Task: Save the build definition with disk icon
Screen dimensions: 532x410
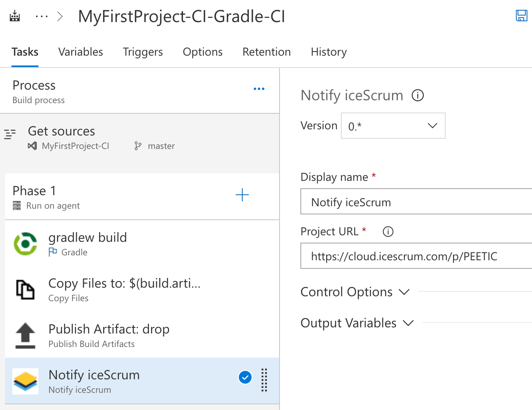Action: 521,16
